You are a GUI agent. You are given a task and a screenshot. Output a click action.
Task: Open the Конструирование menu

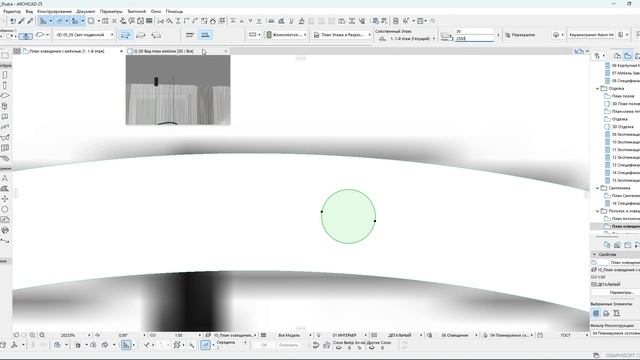pos(54,11)
